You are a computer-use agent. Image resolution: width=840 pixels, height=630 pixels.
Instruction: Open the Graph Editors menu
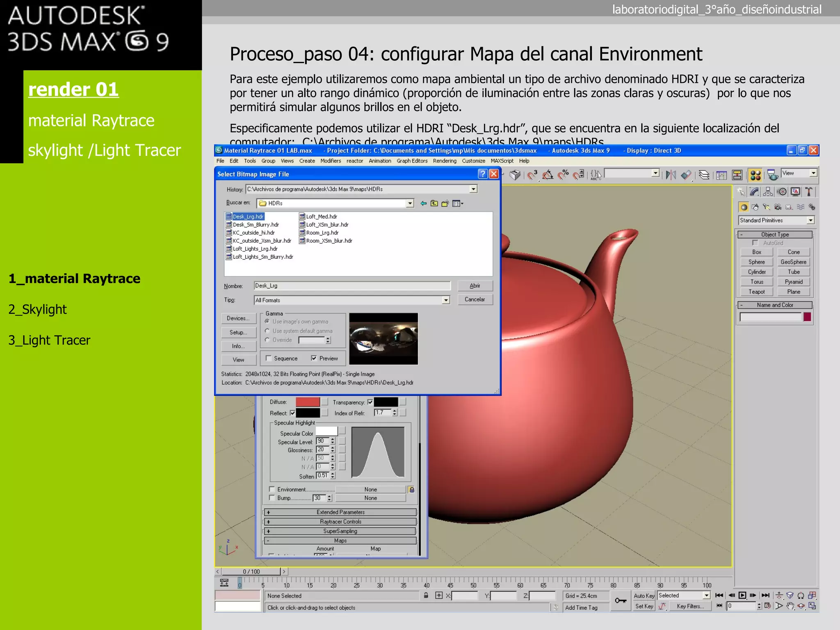(412, 161)
